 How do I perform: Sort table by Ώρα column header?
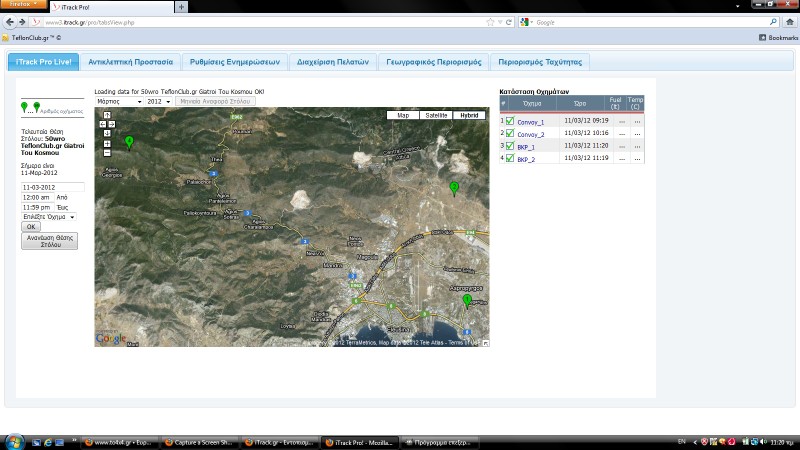[580, 104]
